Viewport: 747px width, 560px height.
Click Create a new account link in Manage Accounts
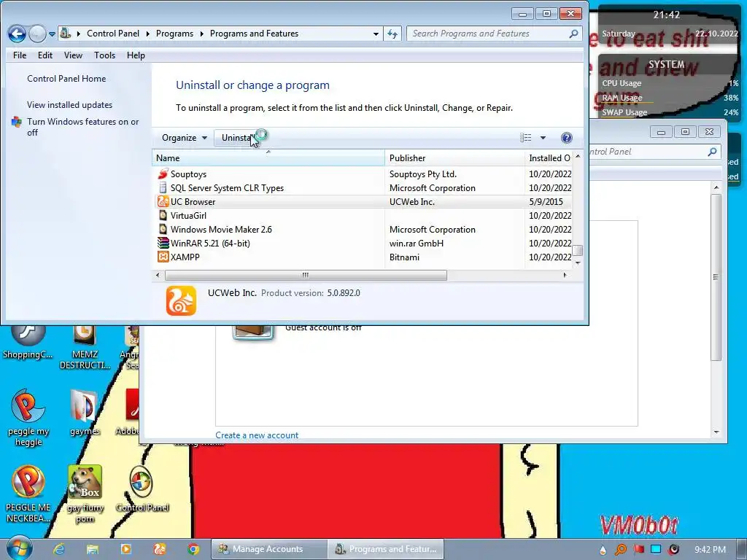pos(257,435)
